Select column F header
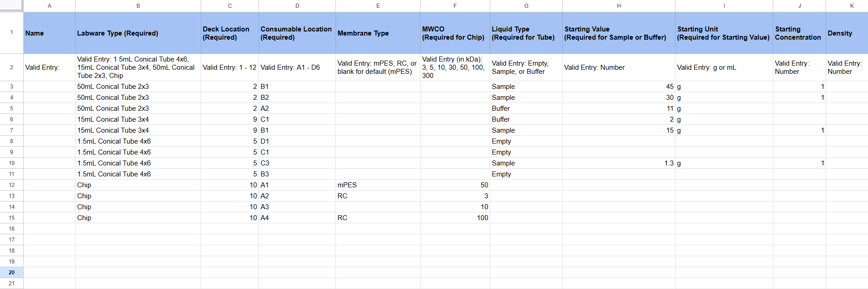Image resolution: width=868 pixels, height=289 pixels. [x=455, y=6]
